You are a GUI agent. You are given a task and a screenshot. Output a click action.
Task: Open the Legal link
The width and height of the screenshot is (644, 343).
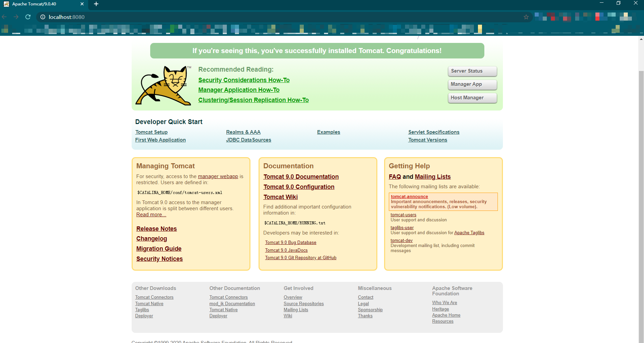tap(364, 304)
